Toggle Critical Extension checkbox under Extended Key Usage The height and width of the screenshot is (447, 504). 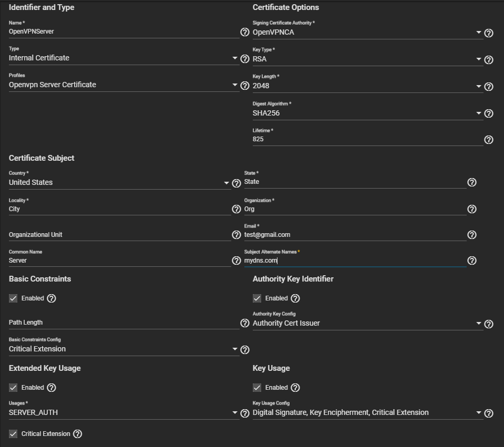pyautogui.click(x=13, y=434)
